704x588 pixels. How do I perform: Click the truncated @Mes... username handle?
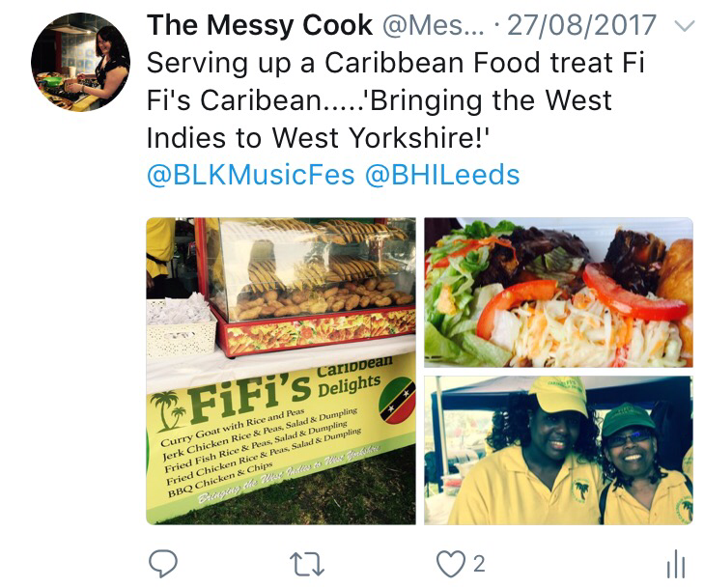434,25
